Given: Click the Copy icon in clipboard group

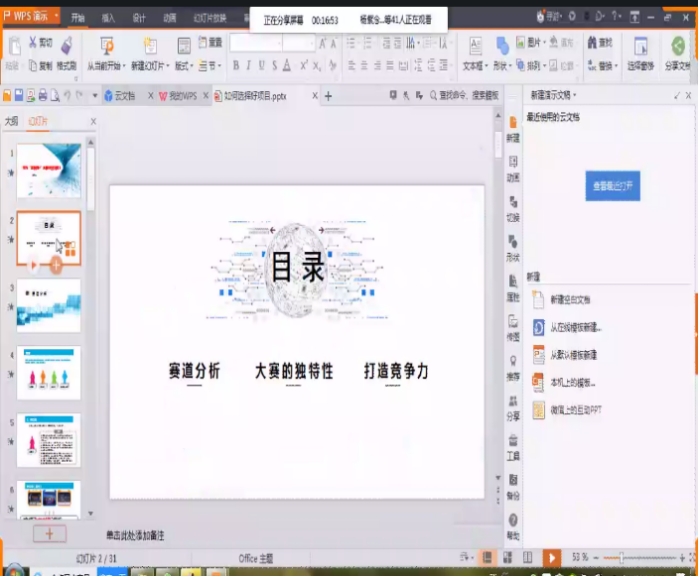Looking at the screenshot, I should point(33,66).
